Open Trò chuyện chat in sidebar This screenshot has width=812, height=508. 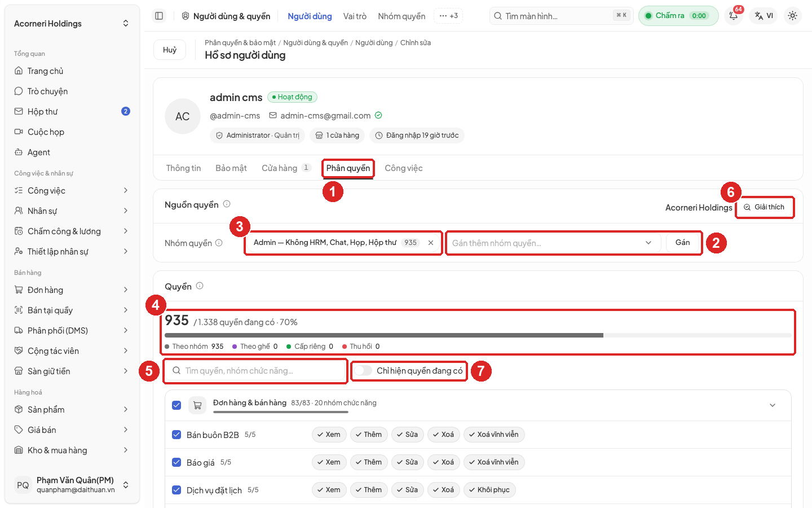tap(72, 91)
